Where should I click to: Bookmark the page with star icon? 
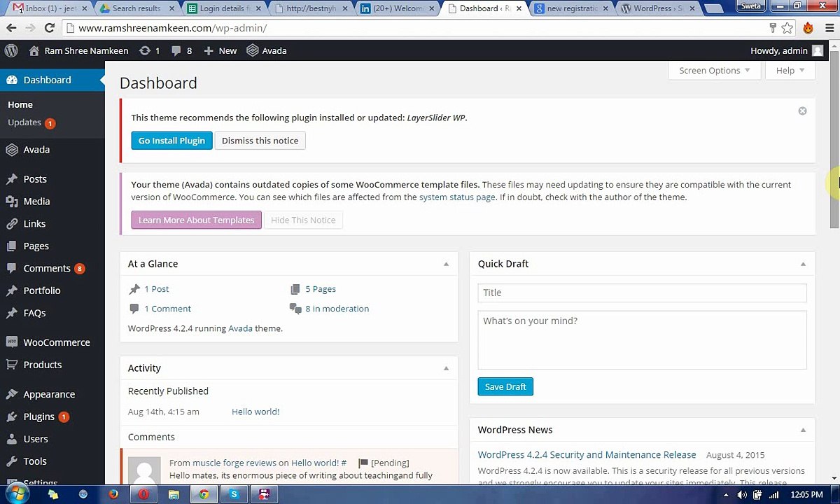pyautogui.click(x=787, y=28)
